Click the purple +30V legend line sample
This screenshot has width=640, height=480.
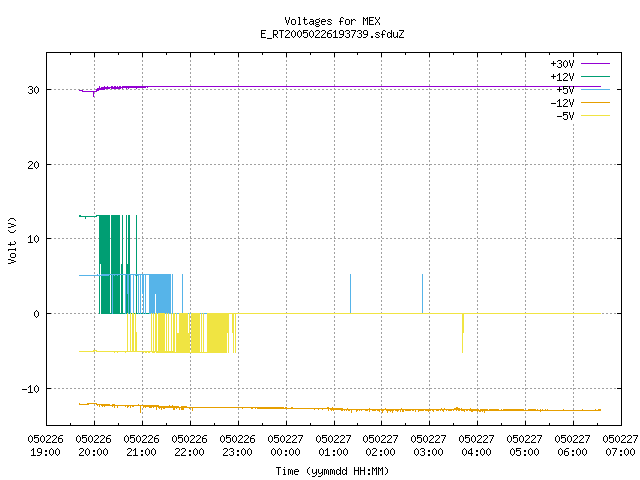[595, 64]
